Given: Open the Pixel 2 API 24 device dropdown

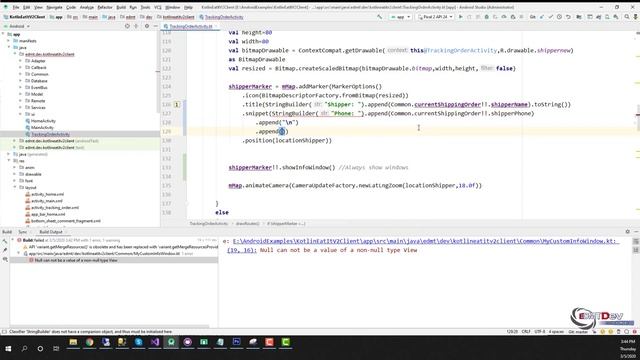Looking at the screenshot, I should [435, 17].
